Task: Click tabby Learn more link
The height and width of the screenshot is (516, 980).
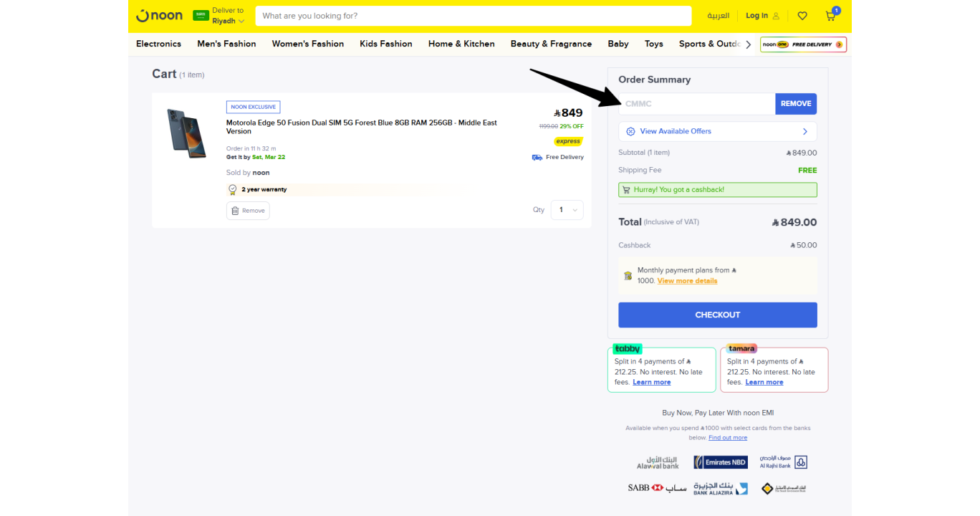Action: click(x=652, y=382)
